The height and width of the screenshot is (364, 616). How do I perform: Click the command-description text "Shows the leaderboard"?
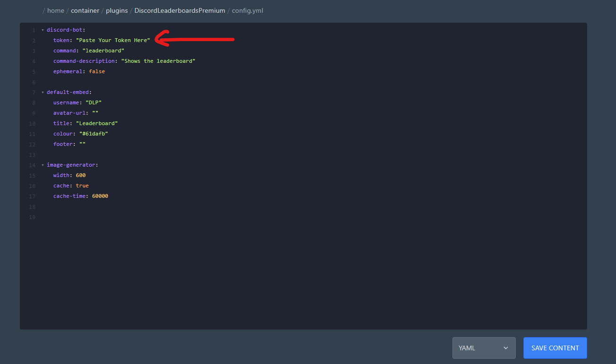pyautogui.click(x=158, y=61)
